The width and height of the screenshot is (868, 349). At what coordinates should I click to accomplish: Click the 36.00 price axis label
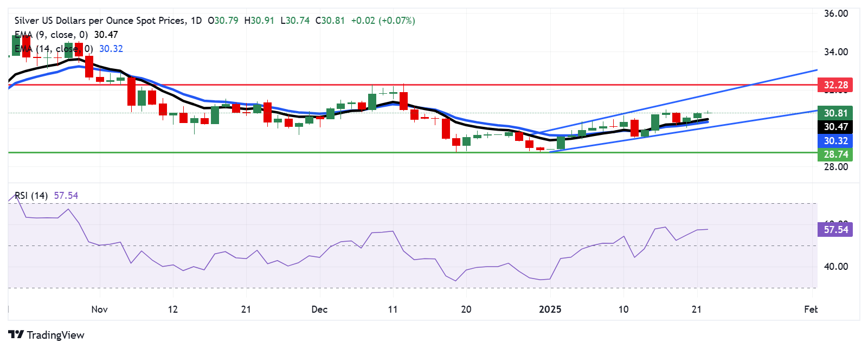835,14
